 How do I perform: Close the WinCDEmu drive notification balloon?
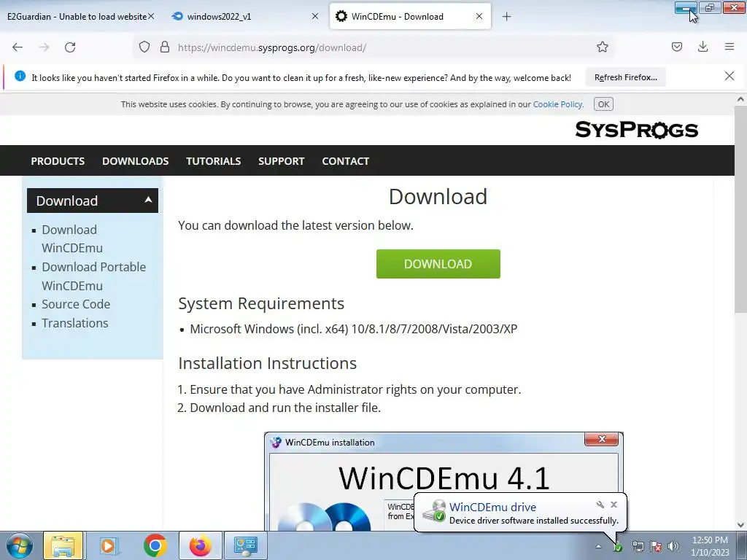tap(614, 505)
